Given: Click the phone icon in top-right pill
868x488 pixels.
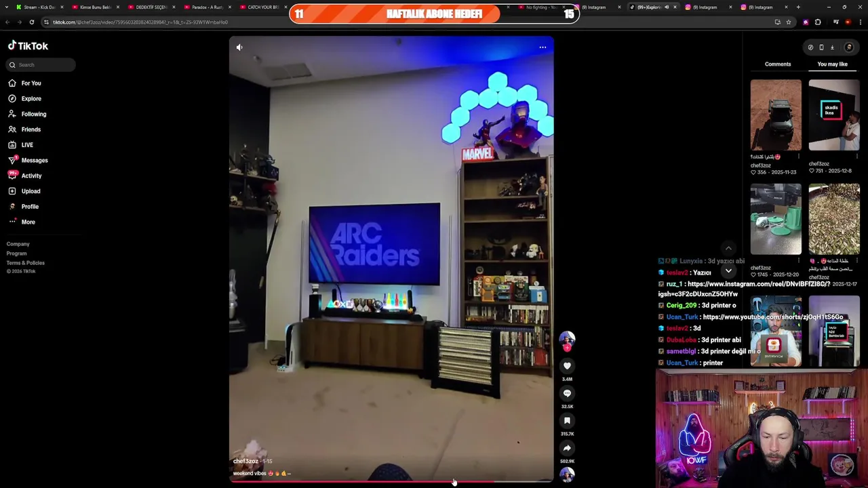Looking at the screenshot, I should [821, 47].
